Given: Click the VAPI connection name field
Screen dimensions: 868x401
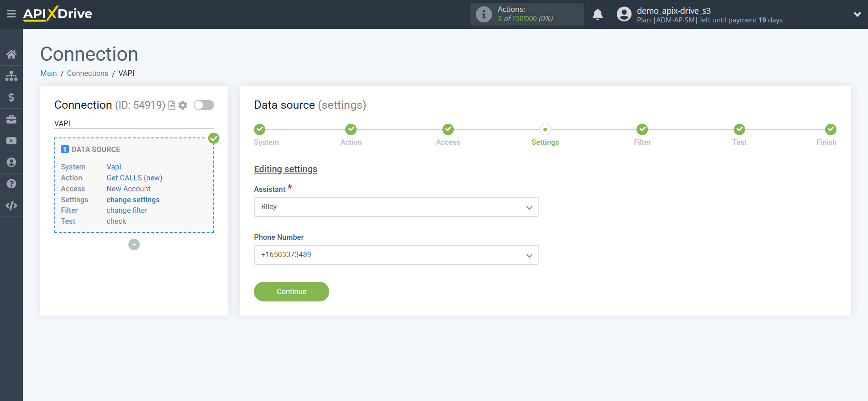Looking at the screenshot, I should pyautogui.click(x=134, y=123).
